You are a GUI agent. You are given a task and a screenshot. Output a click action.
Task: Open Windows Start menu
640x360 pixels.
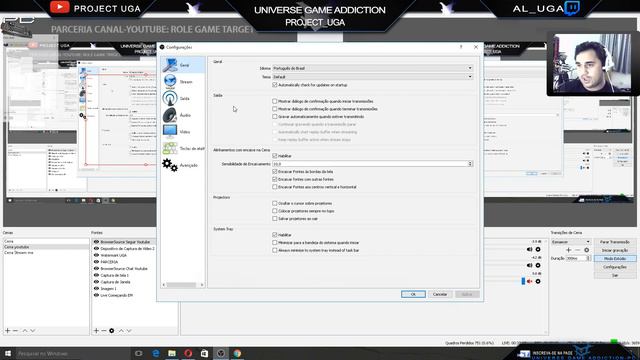(x=7, y=353)
